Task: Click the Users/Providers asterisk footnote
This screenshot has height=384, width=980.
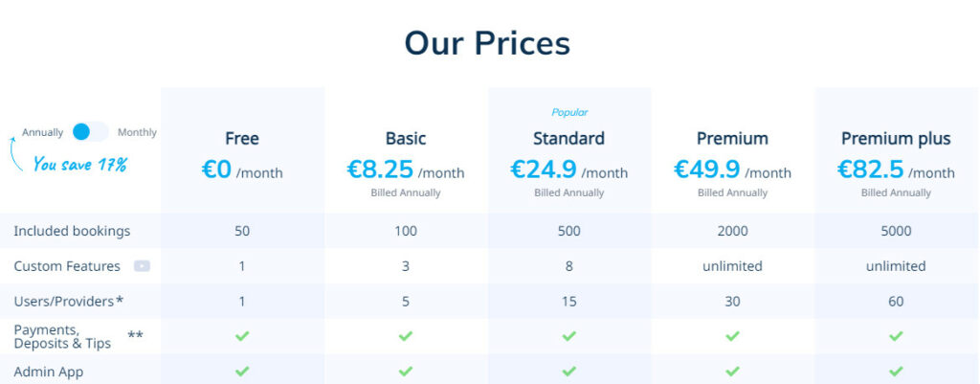Action: [120, 300]
